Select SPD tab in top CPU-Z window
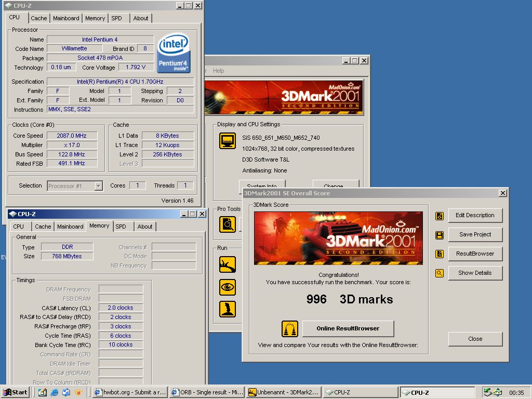 117,18
